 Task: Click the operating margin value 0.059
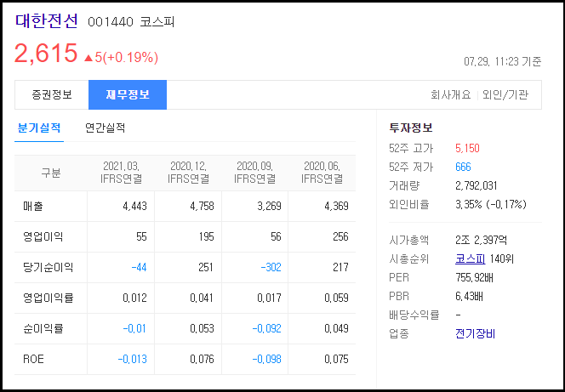(336, 298)
